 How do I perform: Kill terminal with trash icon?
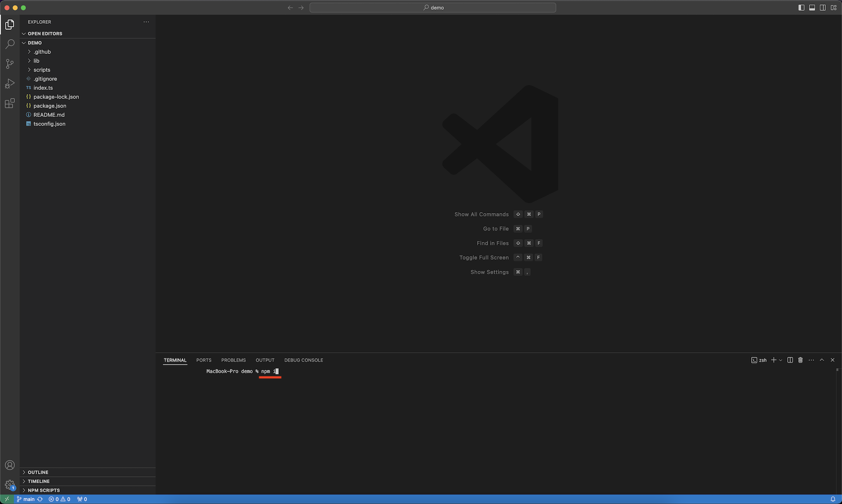(800, 360)
